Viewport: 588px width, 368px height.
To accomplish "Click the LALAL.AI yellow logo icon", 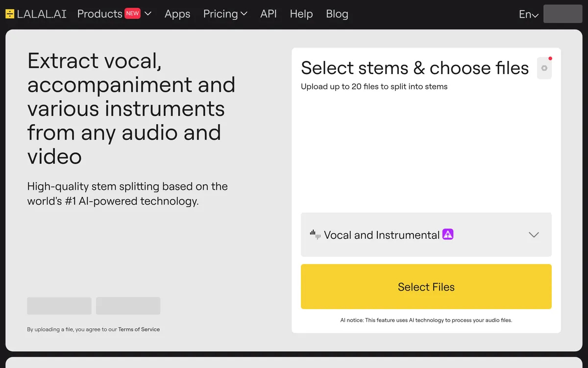I will pos(10,14).
